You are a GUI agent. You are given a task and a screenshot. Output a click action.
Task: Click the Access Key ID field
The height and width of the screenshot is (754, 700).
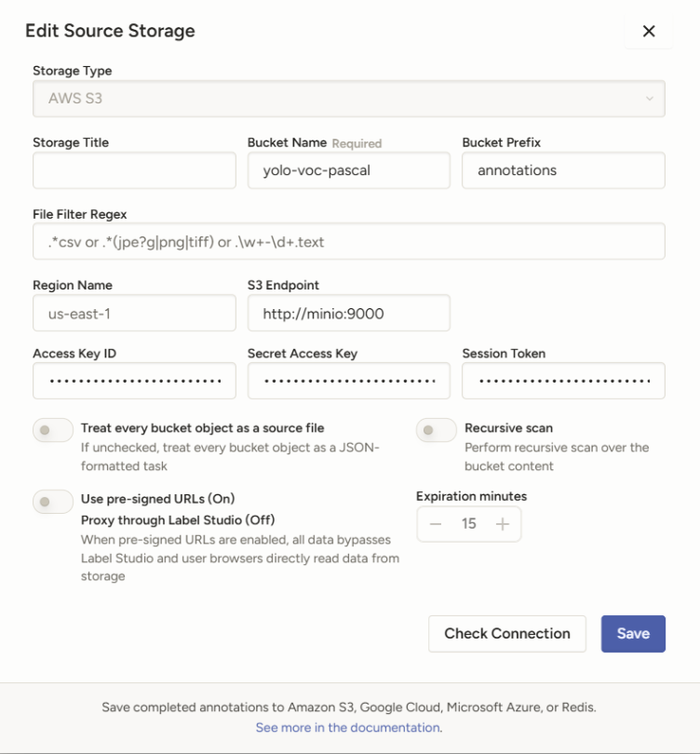tap(134, 381)
